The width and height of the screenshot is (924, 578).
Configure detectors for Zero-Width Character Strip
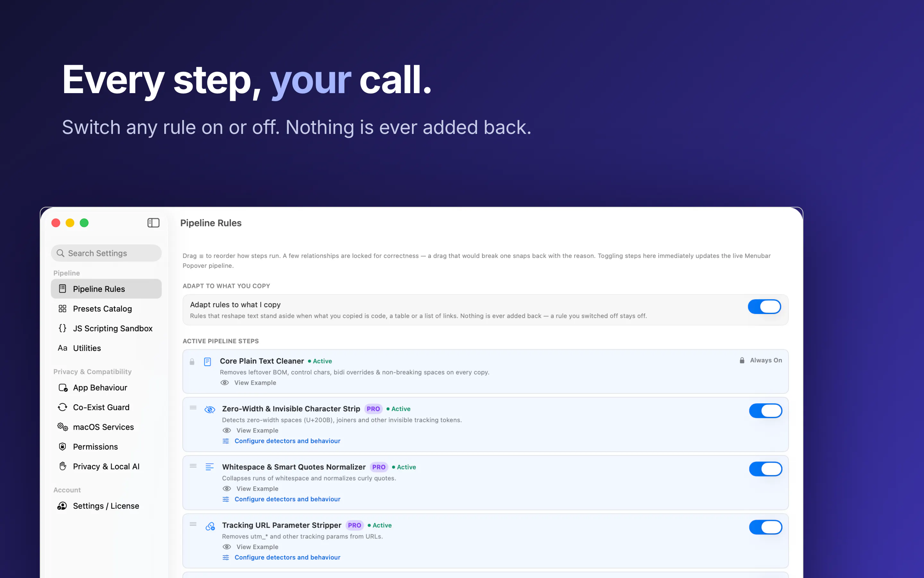tap(281, 441)
